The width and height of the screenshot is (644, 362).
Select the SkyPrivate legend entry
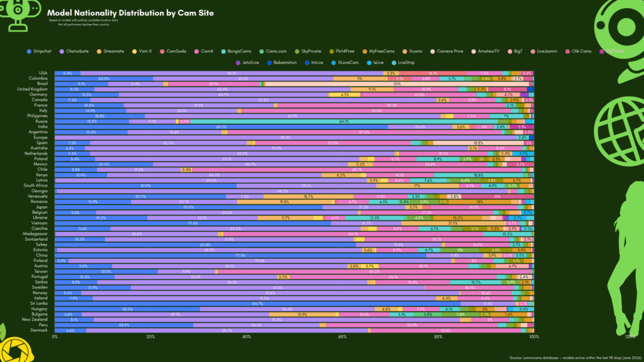pyautogui.click(x=308, y=52)
